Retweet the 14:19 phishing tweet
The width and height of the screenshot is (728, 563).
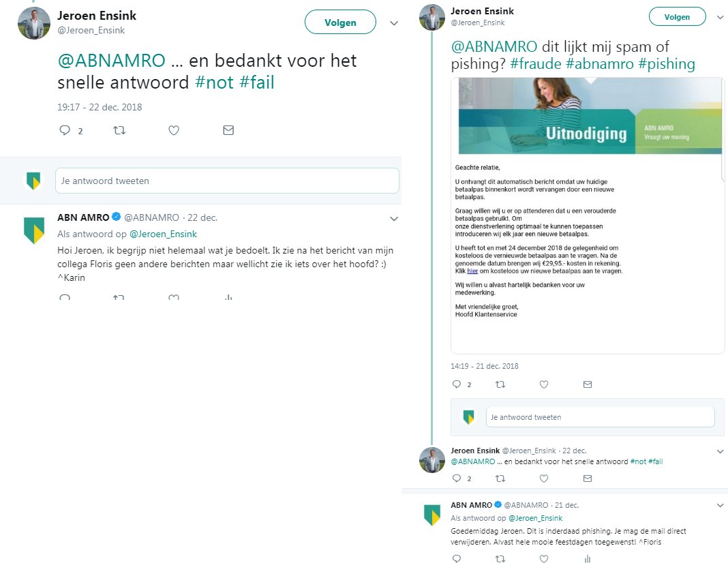tap(500, 384)
